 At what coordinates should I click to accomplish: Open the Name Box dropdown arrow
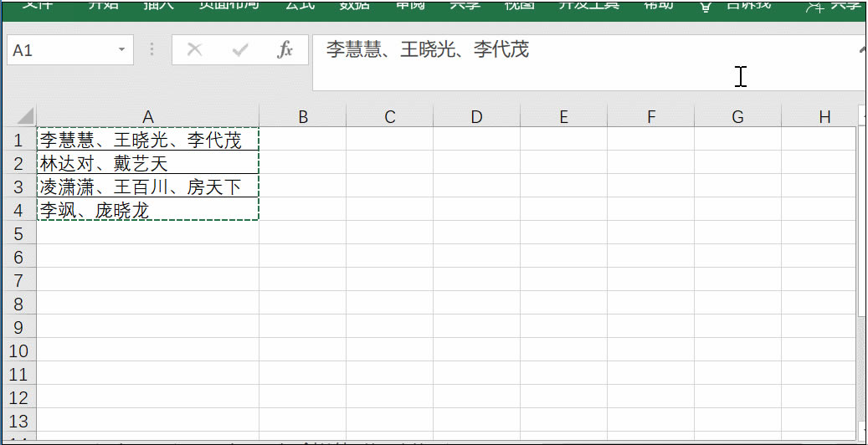pos(121,50)
